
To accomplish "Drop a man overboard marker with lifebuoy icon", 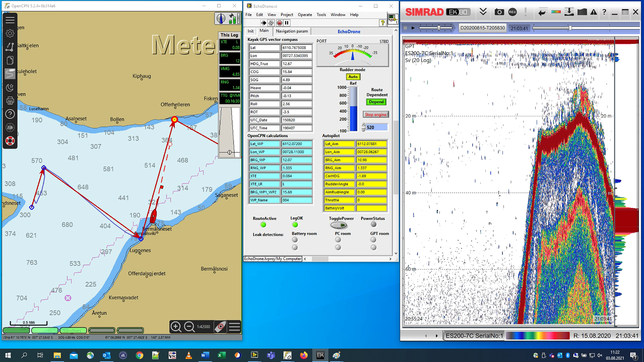I will coord(10,141).
